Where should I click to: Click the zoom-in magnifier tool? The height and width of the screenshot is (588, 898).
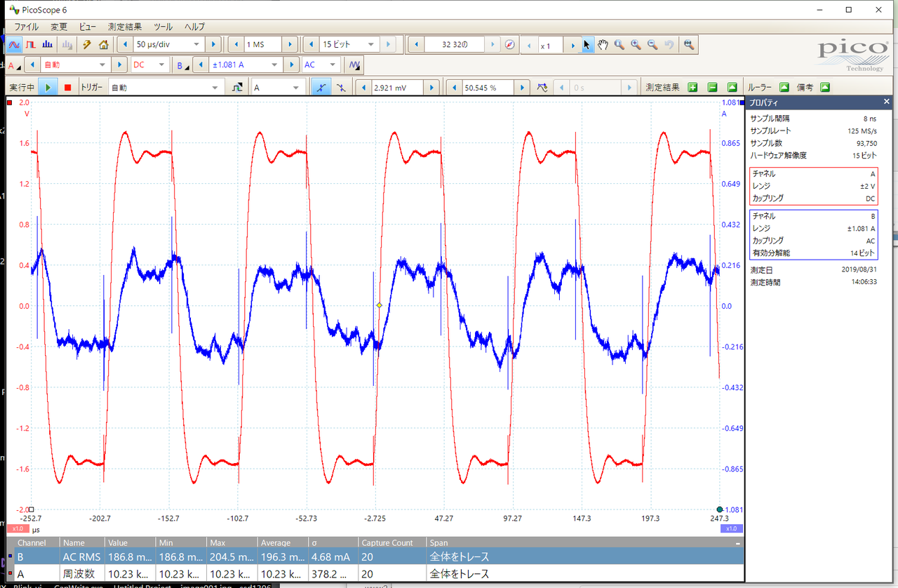[x=636, y=44]
